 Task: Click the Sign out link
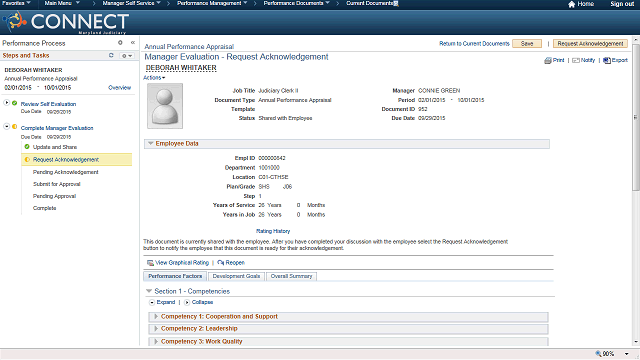click(x=622, y=4)
